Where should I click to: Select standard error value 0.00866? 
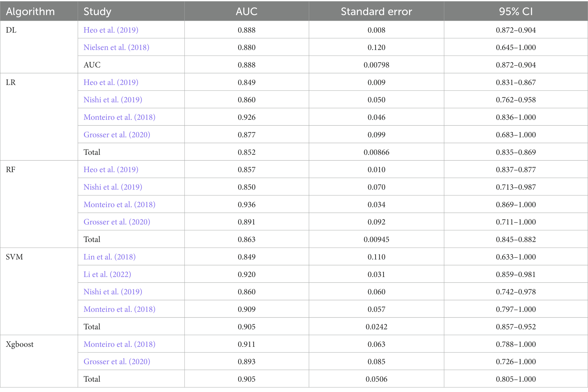click(x=376, y=152)
